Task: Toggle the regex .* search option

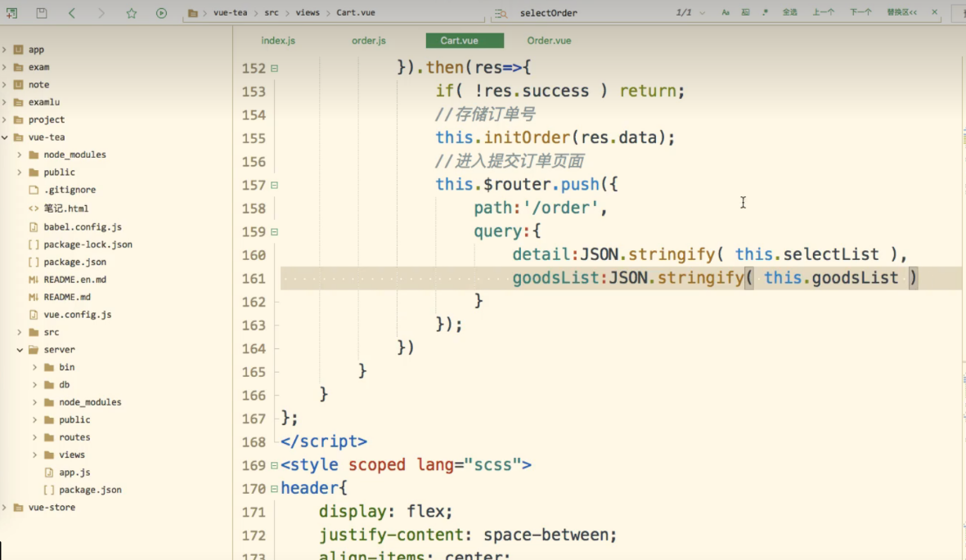Action: coord(765,12)
